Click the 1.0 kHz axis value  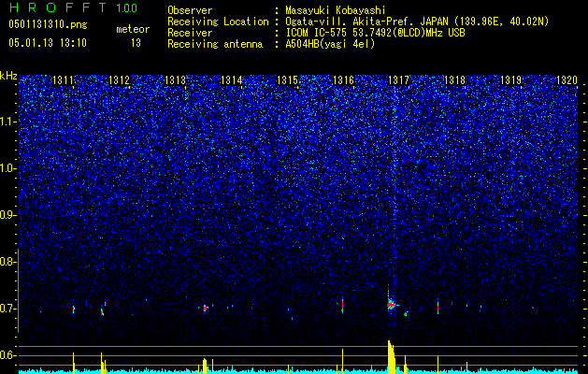click(x=7, y=168)
